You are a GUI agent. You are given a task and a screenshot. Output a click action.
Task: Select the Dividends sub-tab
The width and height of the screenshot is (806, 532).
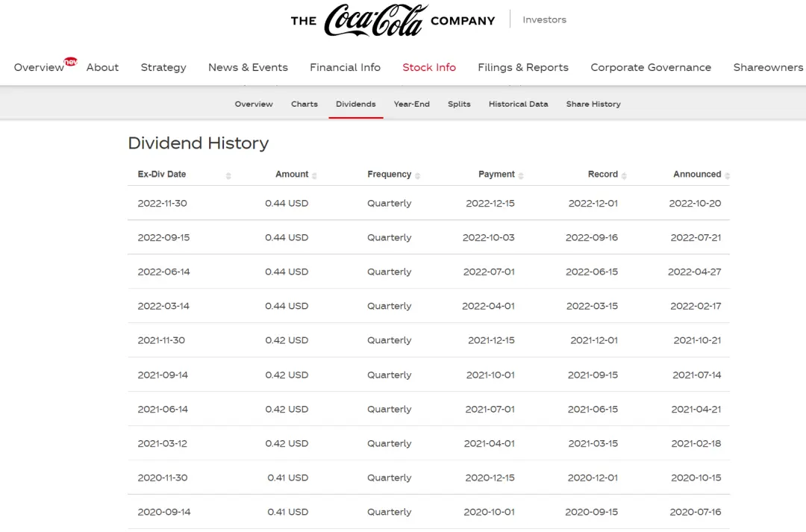click(356, 104)
